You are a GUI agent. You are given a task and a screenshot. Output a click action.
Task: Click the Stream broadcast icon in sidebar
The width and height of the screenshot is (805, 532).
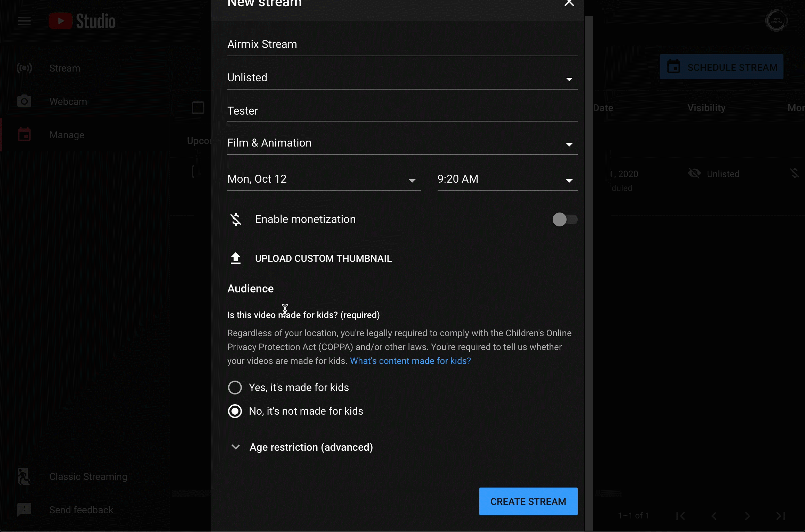(x=24, y=68)
